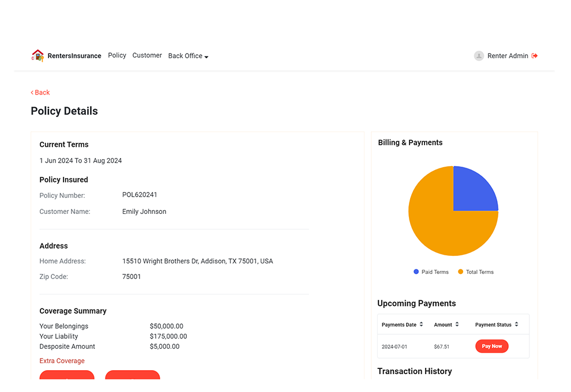Expand the Back Office dropdown menu
Viewport: 571px width, 392px height.
(188, 56)
